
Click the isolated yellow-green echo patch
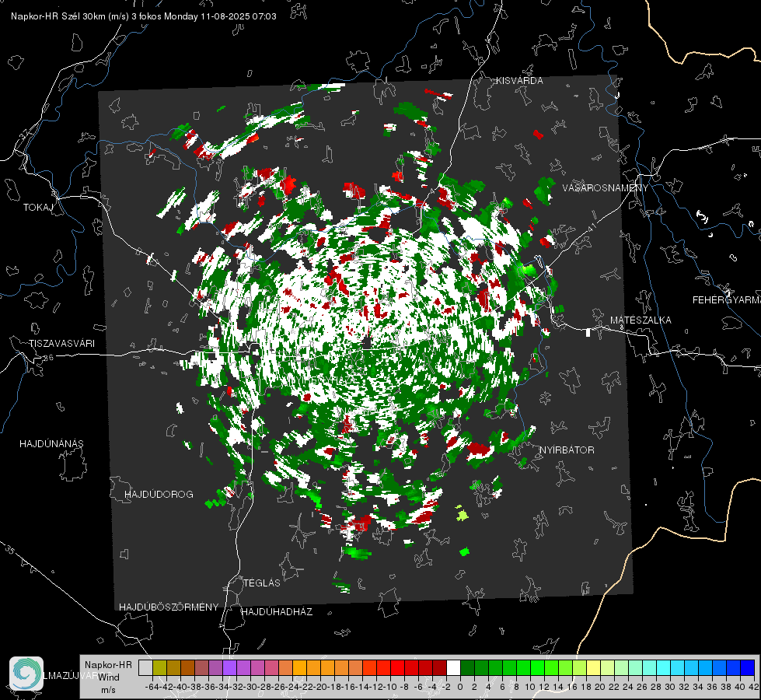click(x=461, y=513)
